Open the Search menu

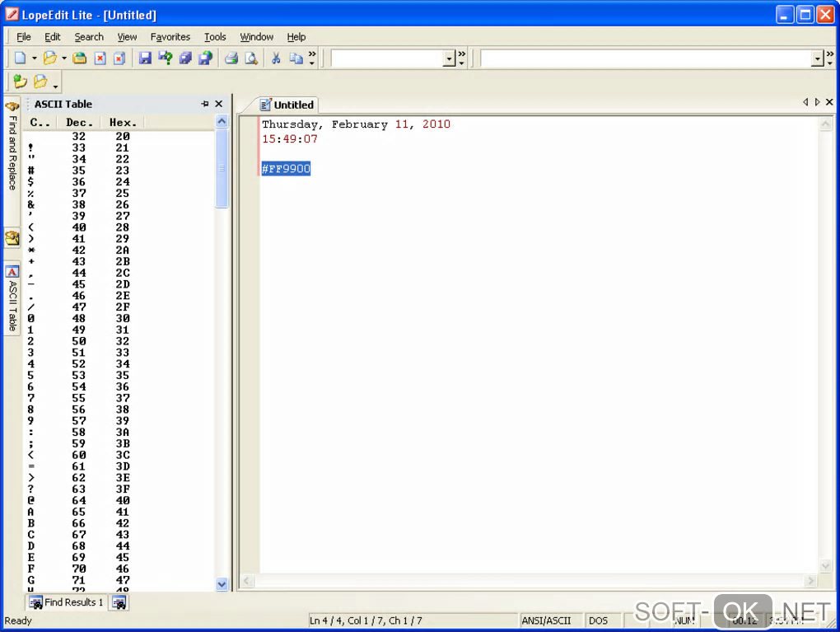point(89,37)
